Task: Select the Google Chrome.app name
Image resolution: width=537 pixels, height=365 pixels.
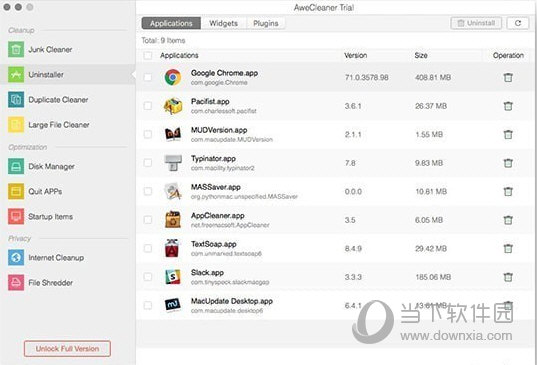Action: tap(224, 73)
